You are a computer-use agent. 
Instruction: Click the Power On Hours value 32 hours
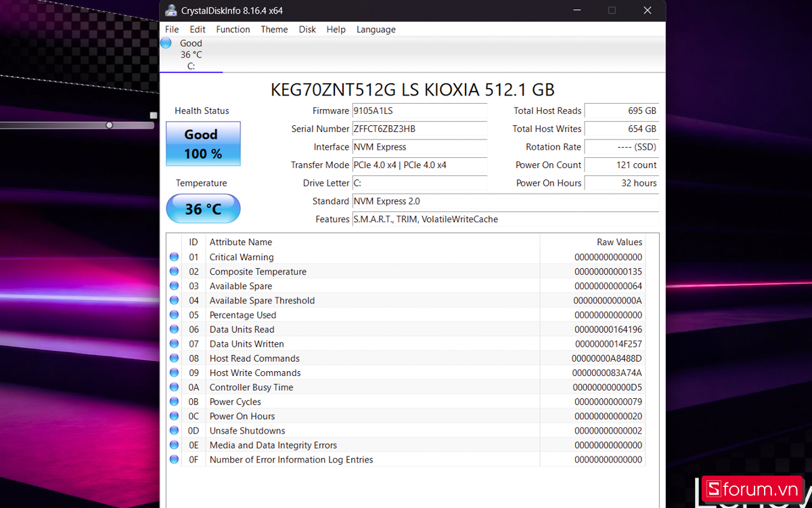621,183
